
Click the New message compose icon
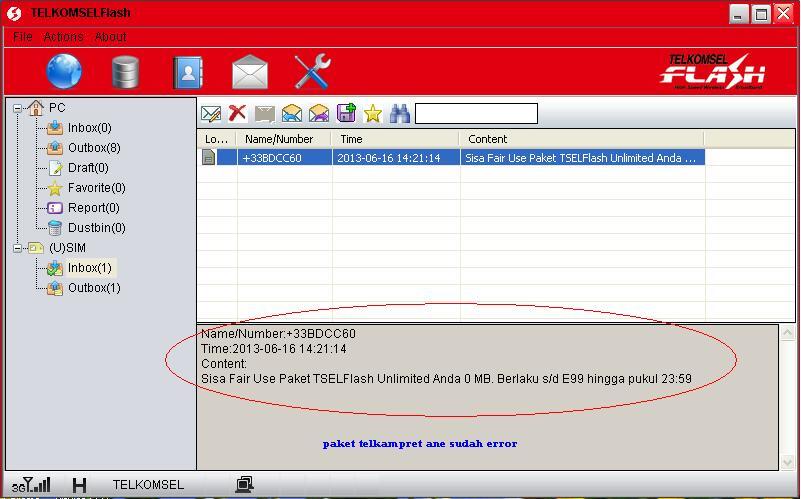211,113
